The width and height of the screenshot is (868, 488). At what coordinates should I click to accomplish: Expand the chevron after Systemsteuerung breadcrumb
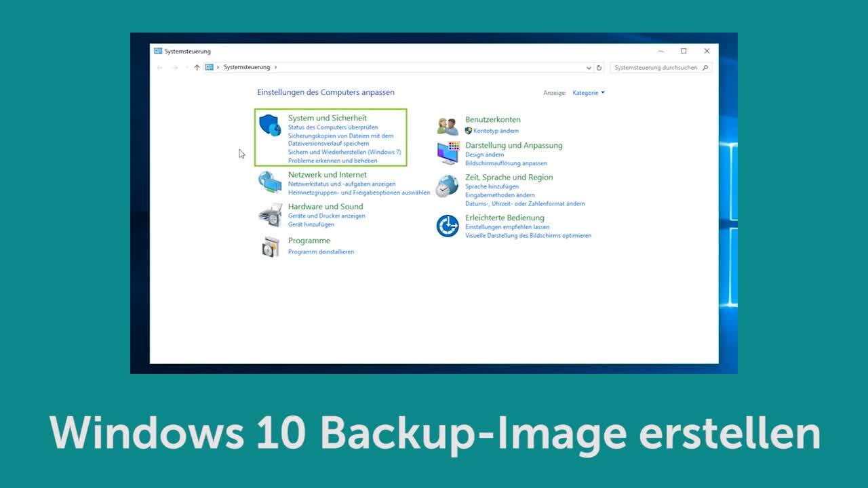pyautogui.click(x=276, y=68)
